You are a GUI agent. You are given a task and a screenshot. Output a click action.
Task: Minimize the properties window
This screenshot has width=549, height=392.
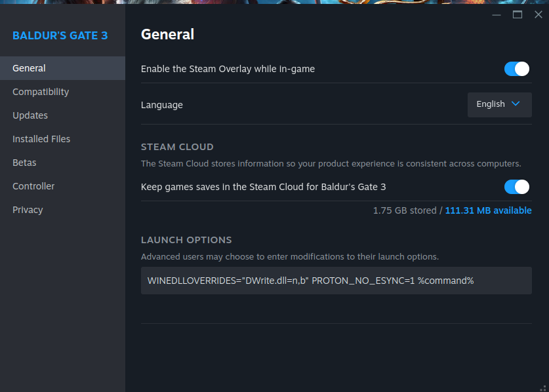(497, 14)
